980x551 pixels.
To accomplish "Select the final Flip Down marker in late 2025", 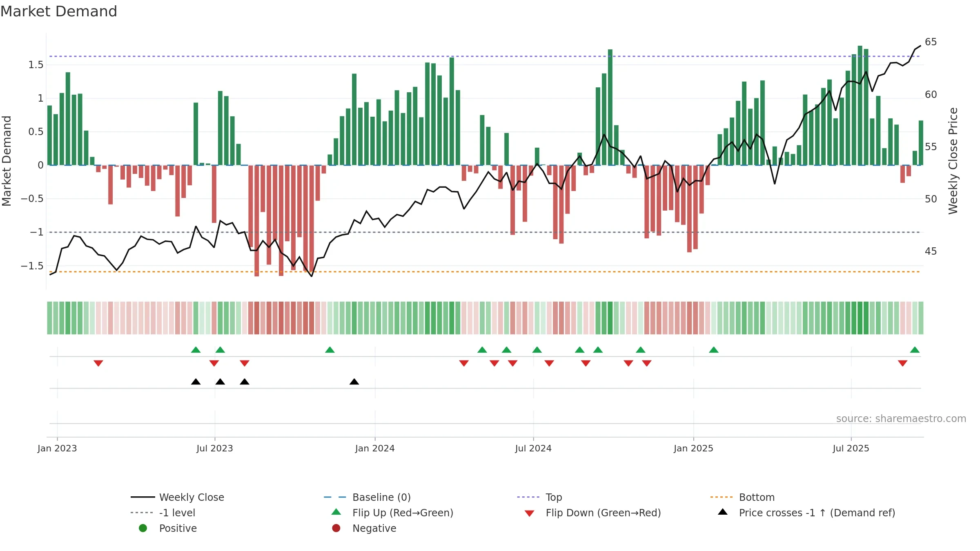I will 902,363.
